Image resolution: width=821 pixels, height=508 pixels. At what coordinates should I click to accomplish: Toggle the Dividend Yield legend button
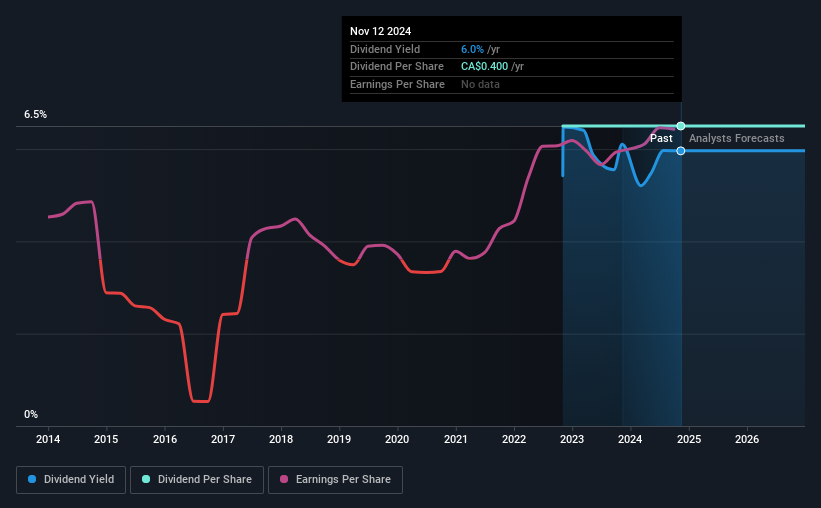coord(71,480)
